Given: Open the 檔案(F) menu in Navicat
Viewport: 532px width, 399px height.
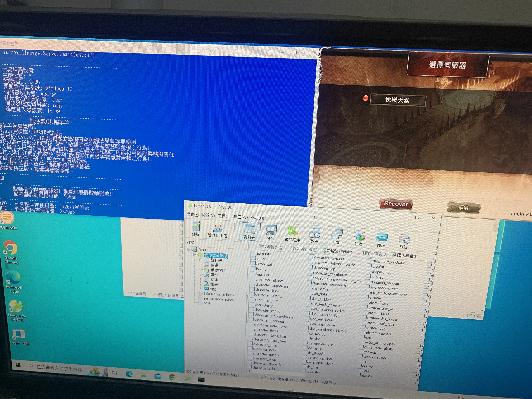Looking at the screenshot, I should pos(193,214).
